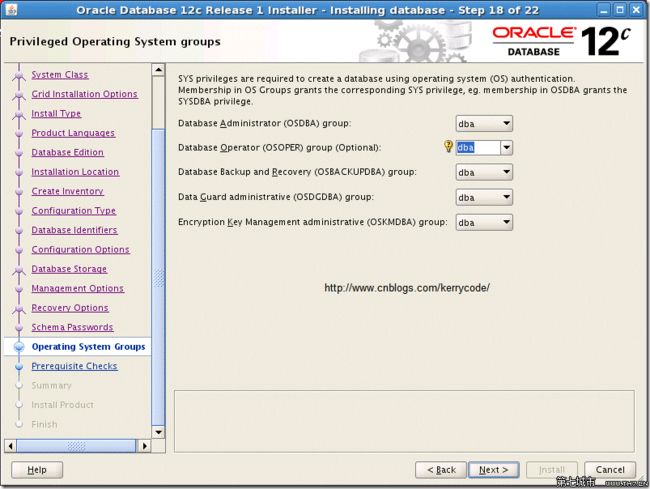
Task: Select the Configuration Type step
Action: [x=74, y=211]
